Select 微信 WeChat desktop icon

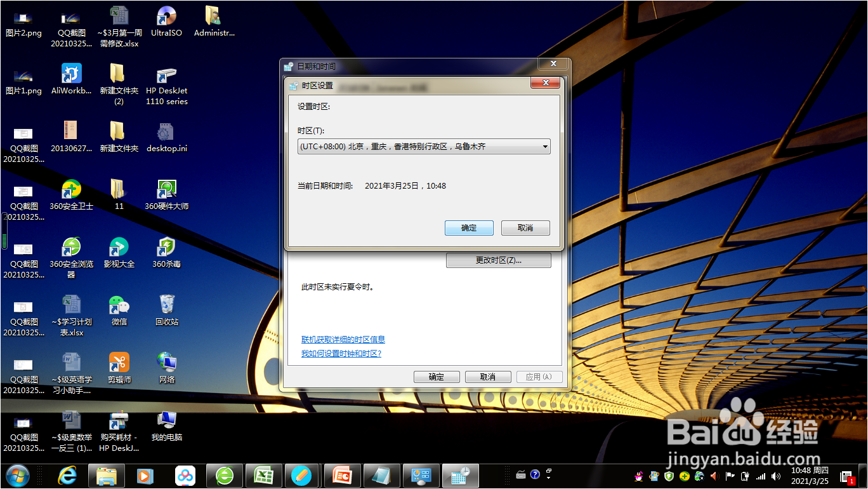coord(119,311)
